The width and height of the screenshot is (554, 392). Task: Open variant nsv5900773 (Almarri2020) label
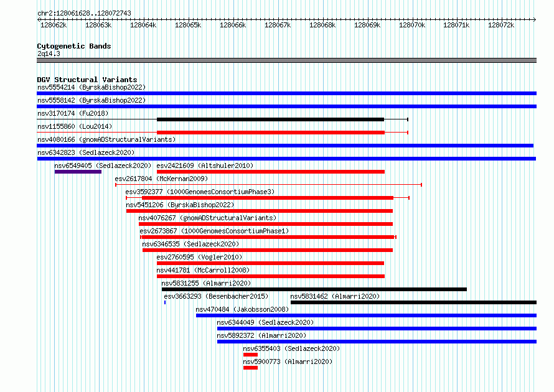[x=288, y=362]
